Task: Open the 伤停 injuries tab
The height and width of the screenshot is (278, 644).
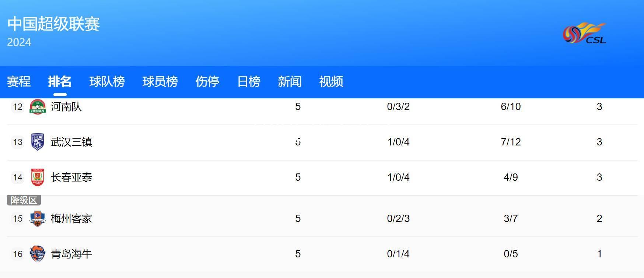Action: pyautogui.click(x=207, y=81)
